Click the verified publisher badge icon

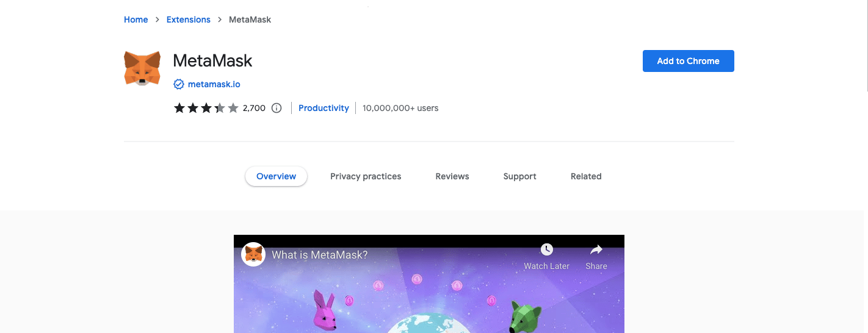click(179, 84)
